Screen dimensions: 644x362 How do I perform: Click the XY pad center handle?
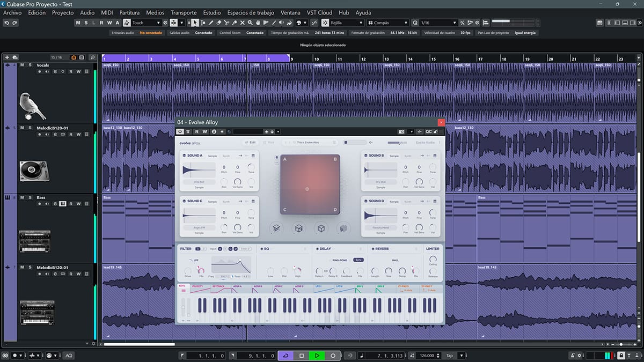pos(307,189)
